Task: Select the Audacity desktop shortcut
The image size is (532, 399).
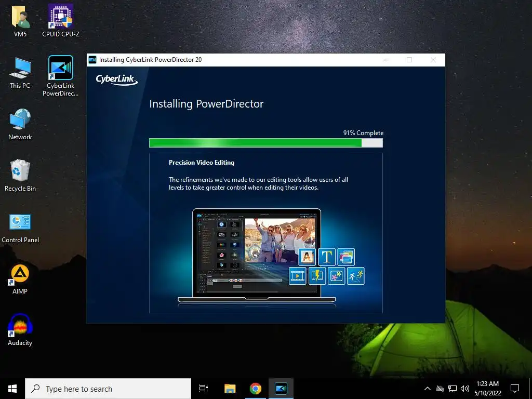Action: point(20,330)
